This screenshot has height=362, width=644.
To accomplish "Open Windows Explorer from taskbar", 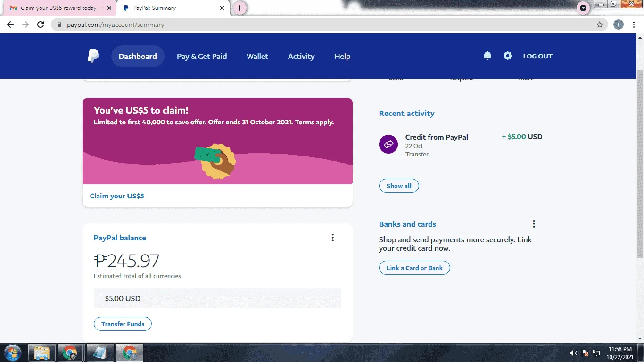I will [x=42, y=353].
